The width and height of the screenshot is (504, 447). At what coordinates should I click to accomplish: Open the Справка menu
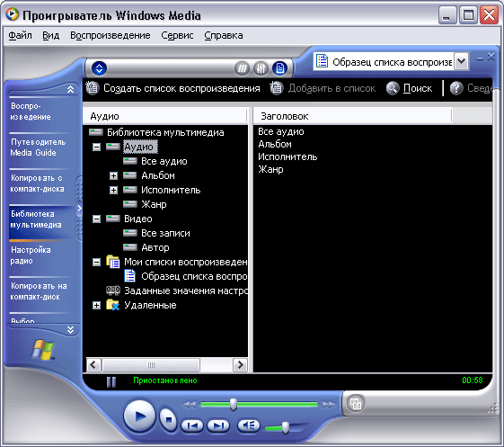[x=224, y=35]
